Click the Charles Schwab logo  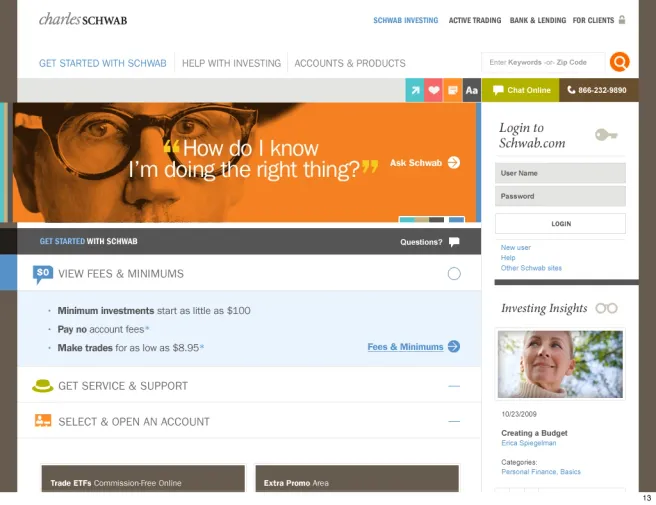(x=83, y=19)
